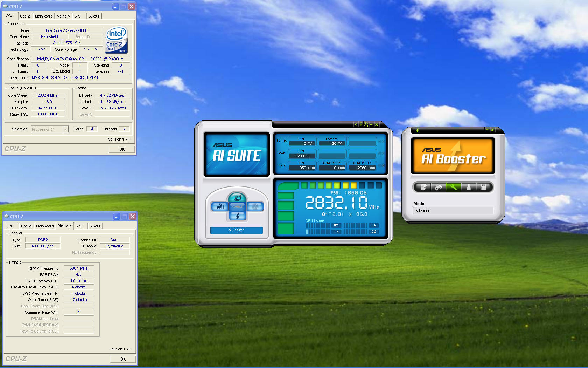Viewport: 588px width, 368px height.
Task: Open the SPD tab in lower CPU-Z window
Action: click(x=79, y=226)
